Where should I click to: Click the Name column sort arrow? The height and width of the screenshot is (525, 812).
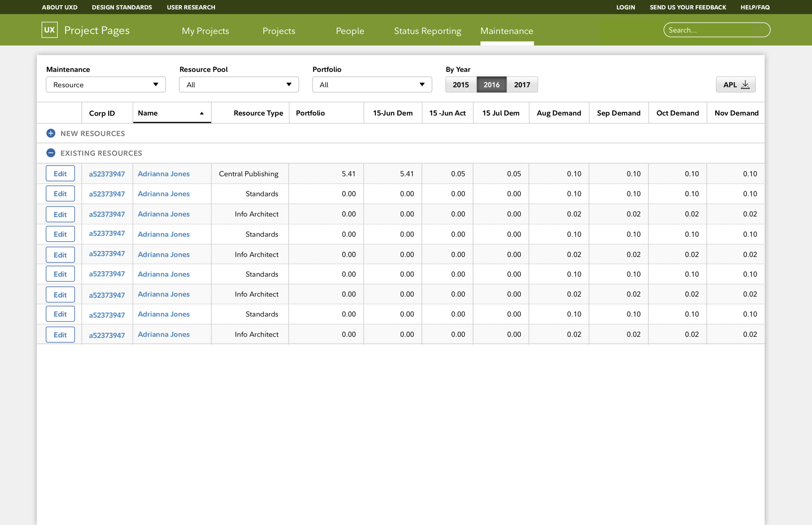[x=202, y=113]
